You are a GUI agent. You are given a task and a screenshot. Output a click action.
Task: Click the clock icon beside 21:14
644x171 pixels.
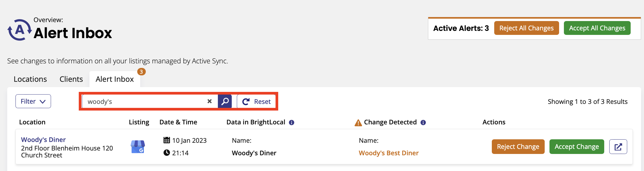pyautogui.click(x=167, y=153)
